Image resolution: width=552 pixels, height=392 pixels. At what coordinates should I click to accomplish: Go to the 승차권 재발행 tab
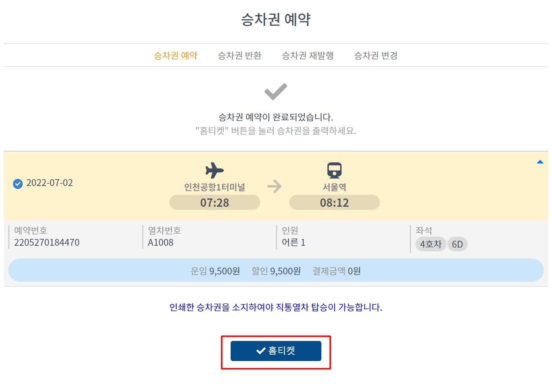tap(307, 56)
